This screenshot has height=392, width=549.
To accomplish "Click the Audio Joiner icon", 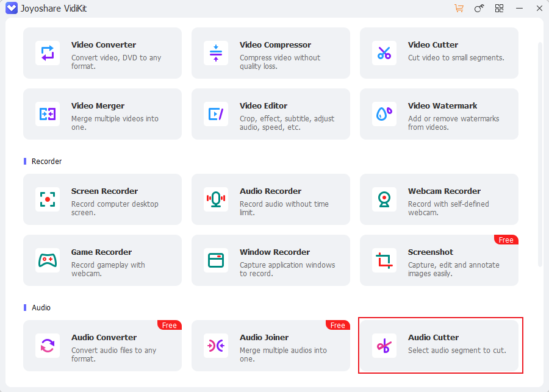I will (x=216, y=346).
